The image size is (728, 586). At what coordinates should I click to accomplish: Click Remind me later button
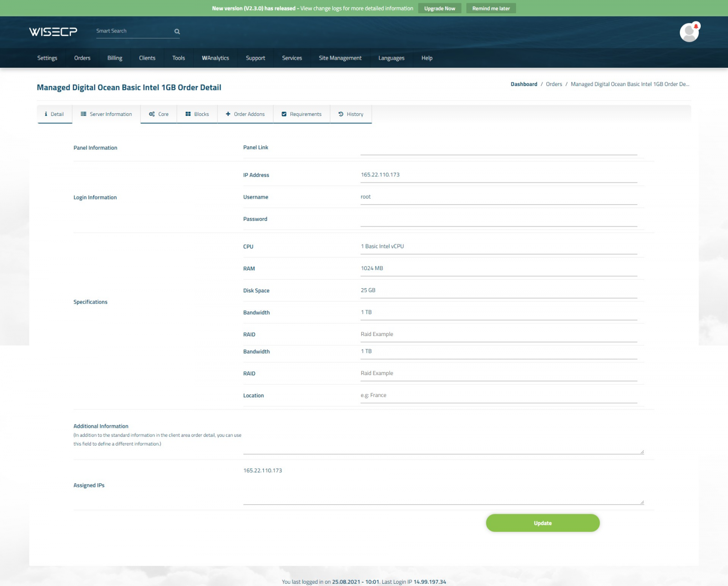(491, 8)
